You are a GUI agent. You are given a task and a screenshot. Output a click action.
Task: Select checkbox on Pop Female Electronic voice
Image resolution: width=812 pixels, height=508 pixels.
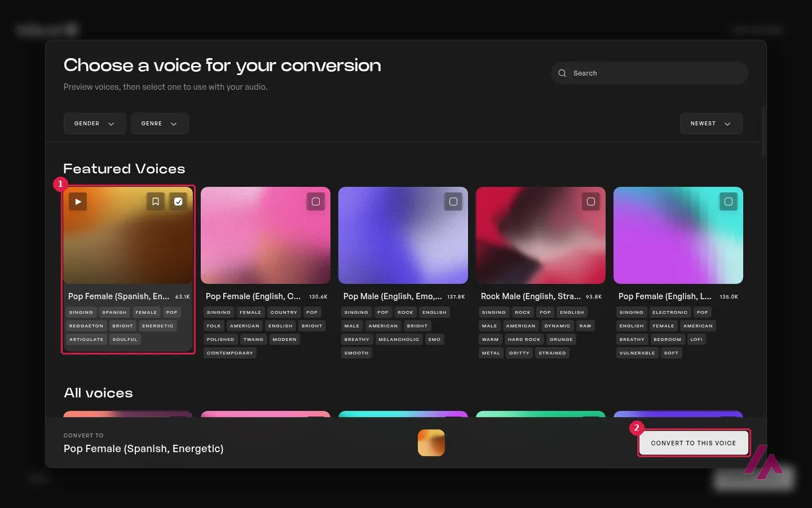click(x=729, y=202)
